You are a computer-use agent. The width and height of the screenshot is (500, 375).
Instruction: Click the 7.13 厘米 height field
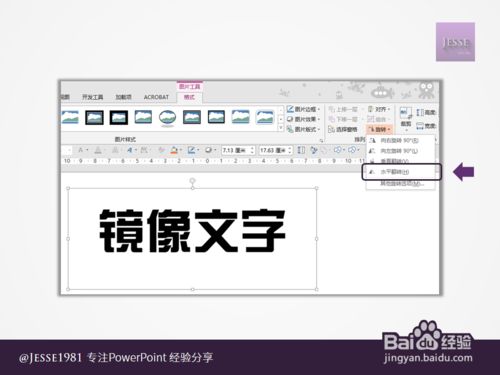click(x=239, y=150)
